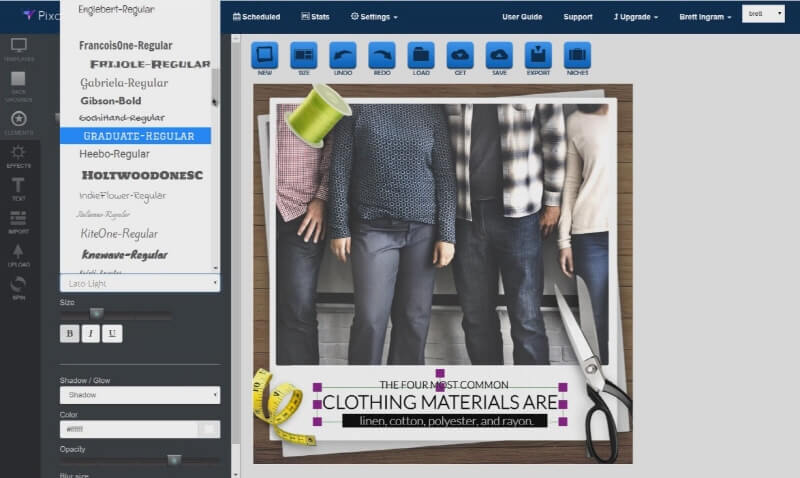This screenshot has height=478, width=800.
Task: Open the brett selector in top-right corner
Action: pyautogui.click(x=763, y=14)
